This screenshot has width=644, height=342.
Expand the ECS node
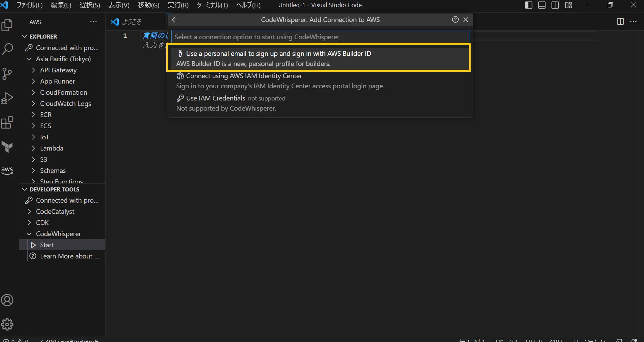coord(33,126)
